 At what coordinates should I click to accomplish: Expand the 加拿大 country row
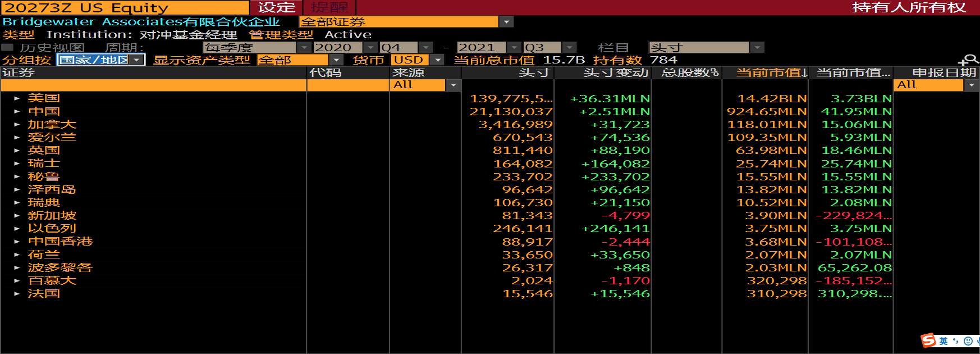pyautogui.click(x=17, y=124)
